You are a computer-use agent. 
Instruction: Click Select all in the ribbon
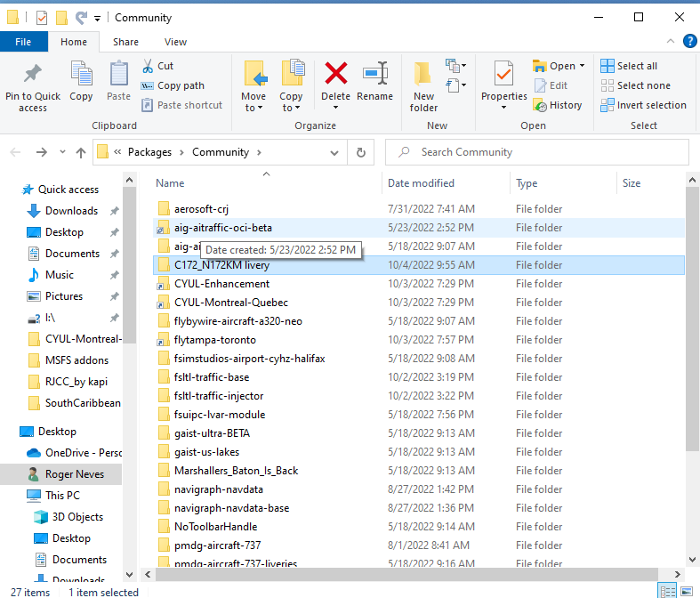coord(629,66)
